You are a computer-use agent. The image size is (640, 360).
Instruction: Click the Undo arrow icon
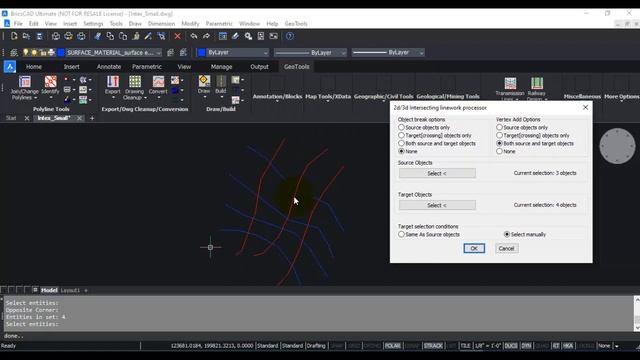193,36
